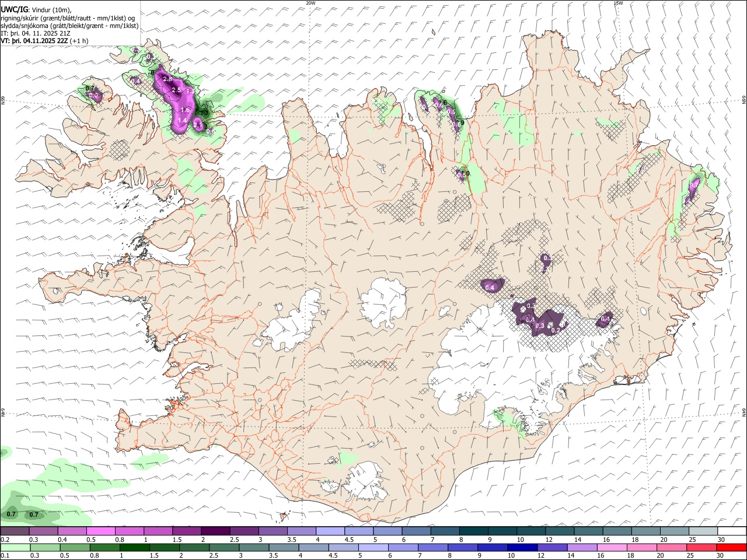The width and height of the screenshot is (747, 560).
Task: Select the '12' label under the snow legend
Action: coord(549,540)
